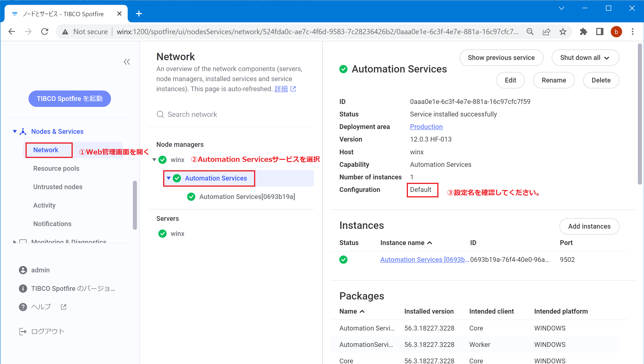
Task: Select server winx in Servers list
Action: (177, 234)
